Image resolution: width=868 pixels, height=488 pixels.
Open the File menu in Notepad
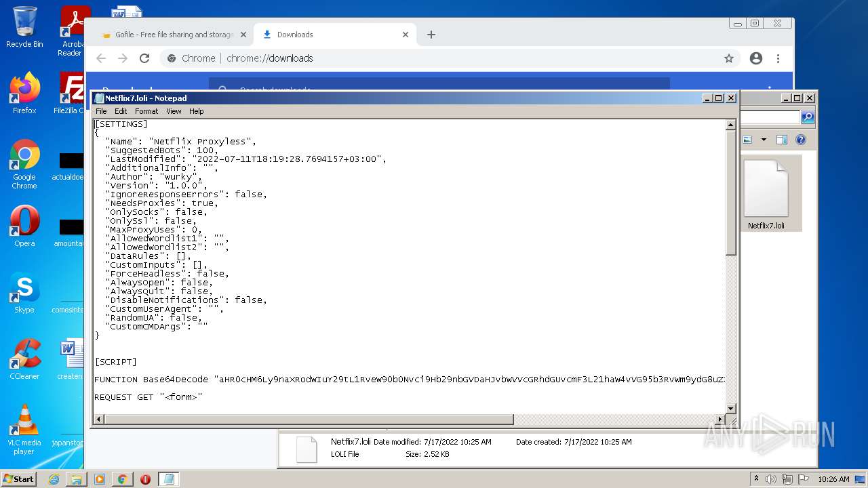[x=101, y=111]
